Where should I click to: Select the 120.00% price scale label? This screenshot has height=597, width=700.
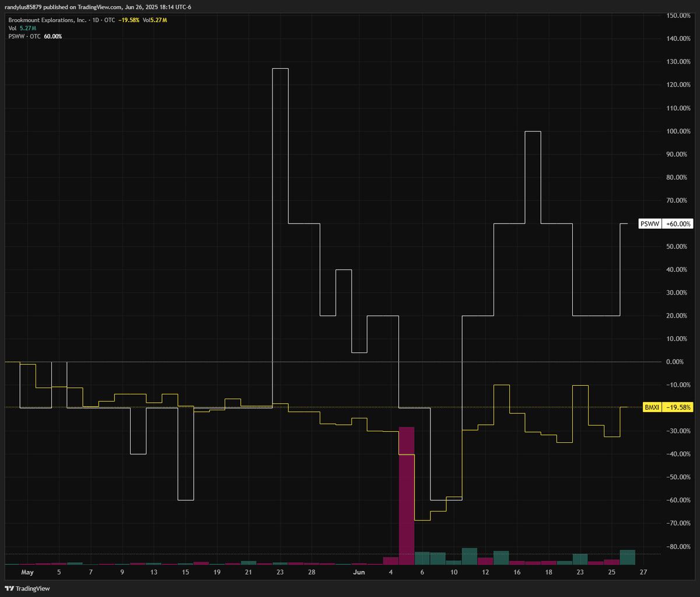678,85
